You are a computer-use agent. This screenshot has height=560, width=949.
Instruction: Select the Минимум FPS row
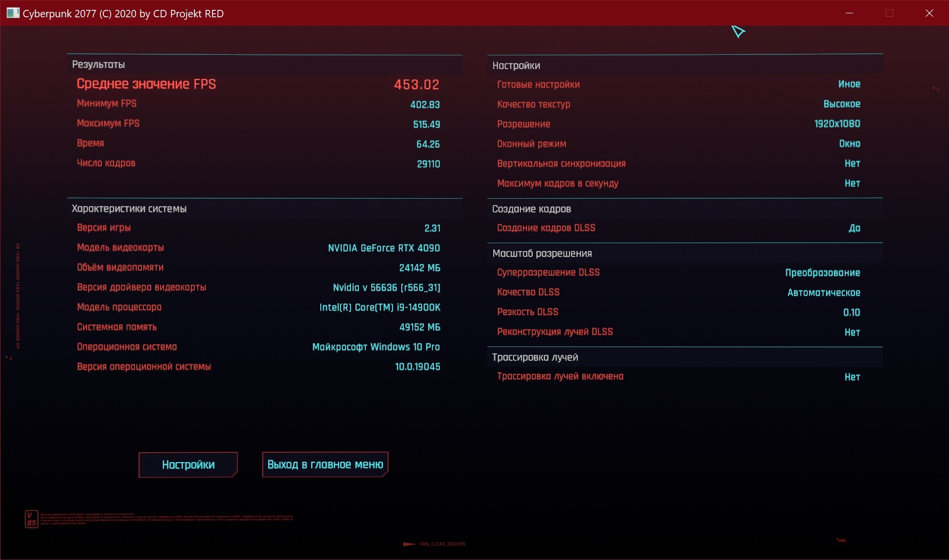pyautogui.click(x=107, y=104)
